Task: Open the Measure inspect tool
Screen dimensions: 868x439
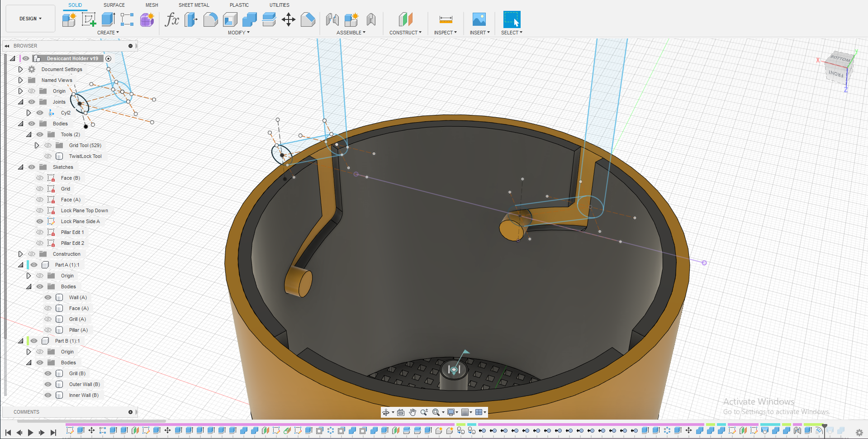Action: [445, 19]
